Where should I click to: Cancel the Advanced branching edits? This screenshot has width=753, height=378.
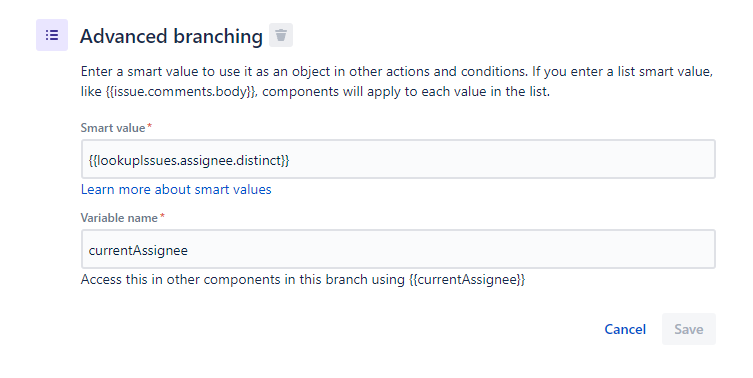point(625,329)
